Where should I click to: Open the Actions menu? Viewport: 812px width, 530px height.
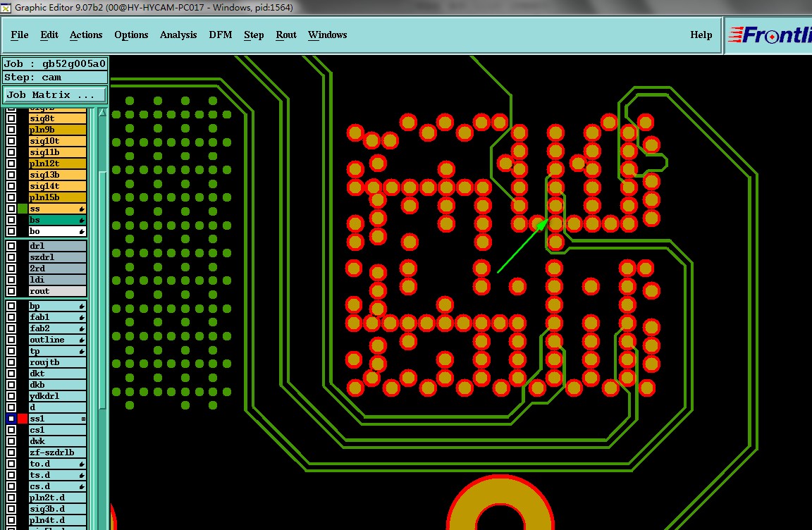pyautogui.click(x=86, y=35)
